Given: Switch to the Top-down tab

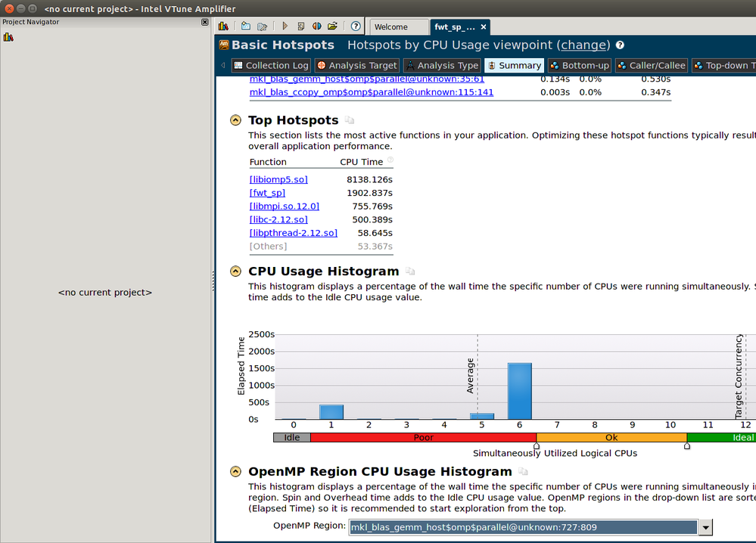Looking at the screenshot, I should coord(723,65).
